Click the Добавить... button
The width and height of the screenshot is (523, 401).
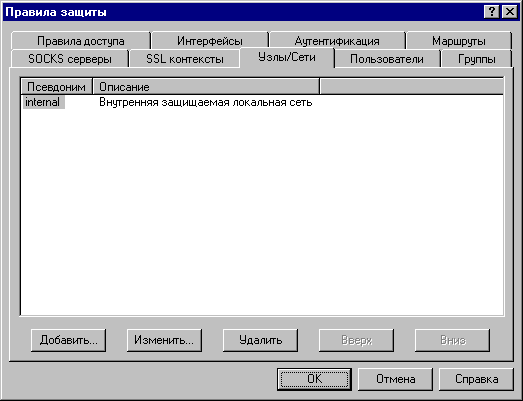(68, 340)
